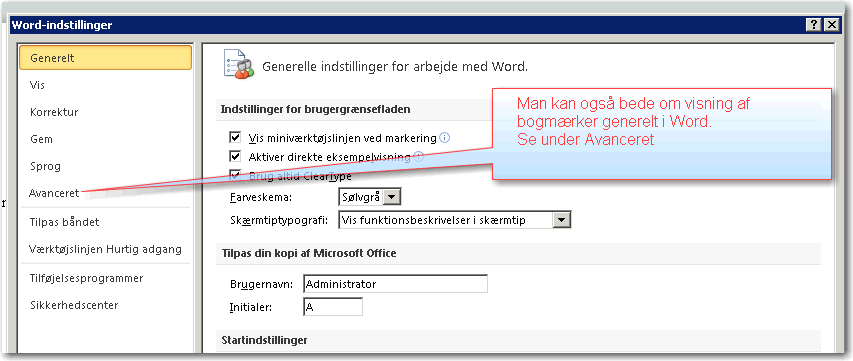Toggle Vis miniværktøjslinjen ved markering checkbox

(236, 138)
